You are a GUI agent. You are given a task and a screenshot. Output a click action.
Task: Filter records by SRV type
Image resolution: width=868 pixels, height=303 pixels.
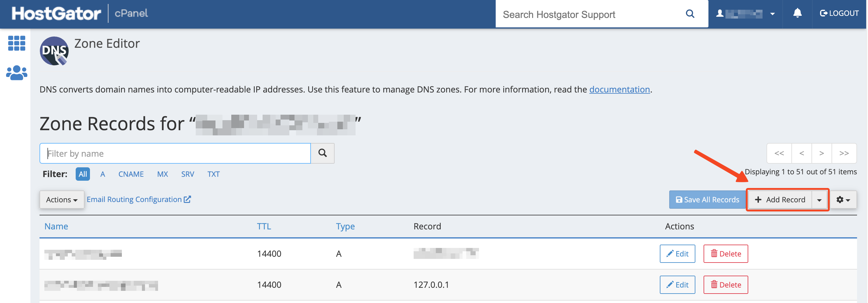[187, 174]
